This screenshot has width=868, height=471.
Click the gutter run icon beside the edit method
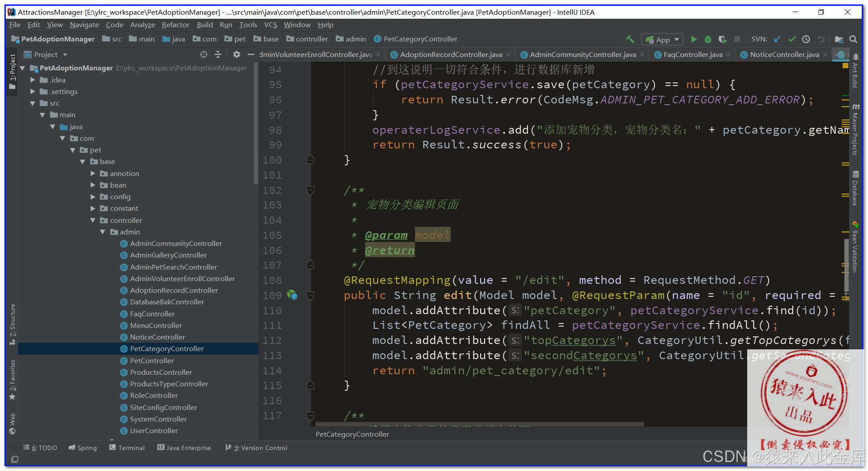tap(292, 295)
